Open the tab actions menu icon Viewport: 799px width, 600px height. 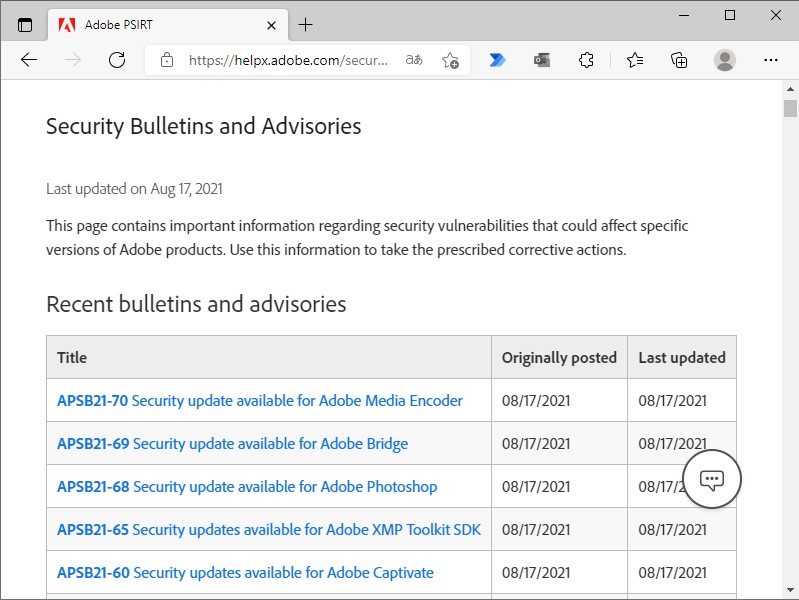pos(24,24)
